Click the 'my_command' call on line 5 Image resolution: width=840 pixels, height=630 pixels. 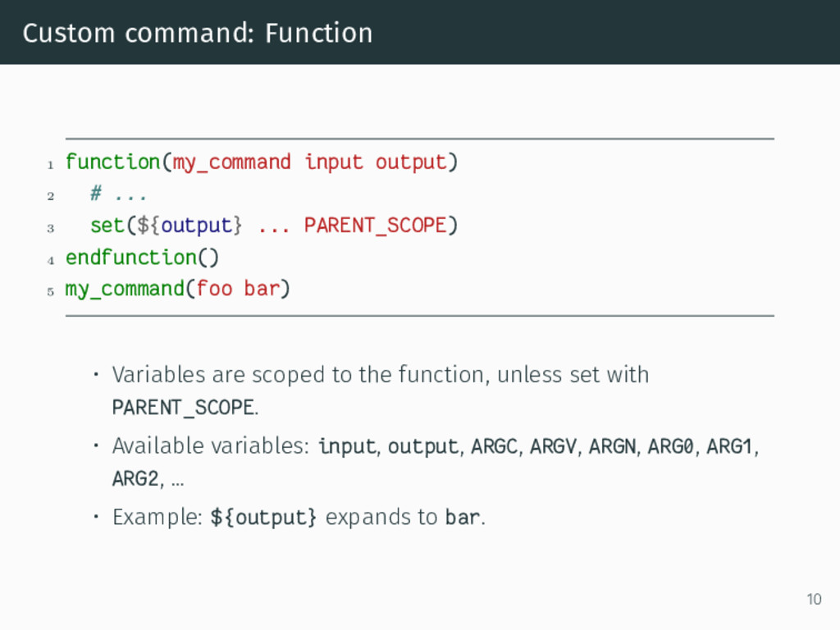125,290
